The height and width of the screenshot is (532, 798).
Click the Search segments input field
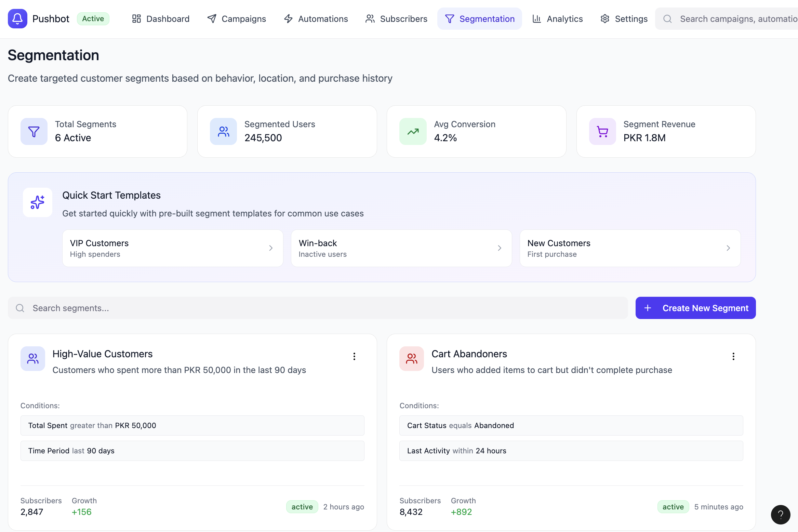318,308
